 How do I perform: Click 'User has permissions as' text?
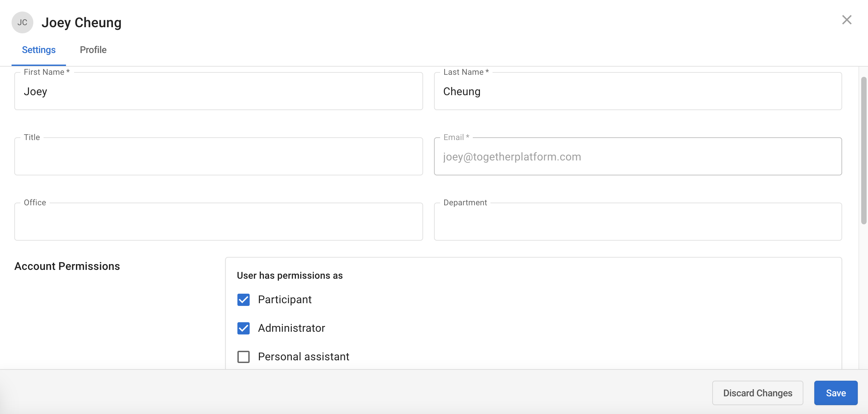click(290, 275)
